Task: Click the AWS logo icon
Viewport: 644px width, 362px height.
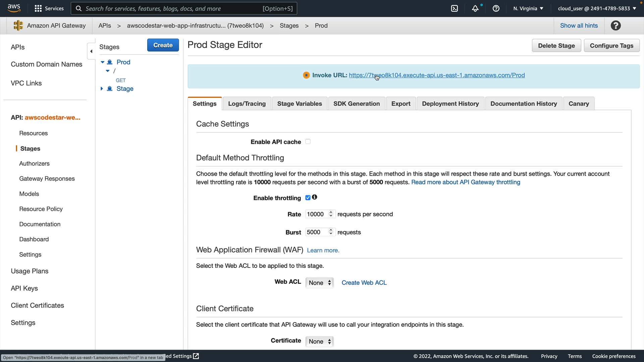Action: point(14,8)
